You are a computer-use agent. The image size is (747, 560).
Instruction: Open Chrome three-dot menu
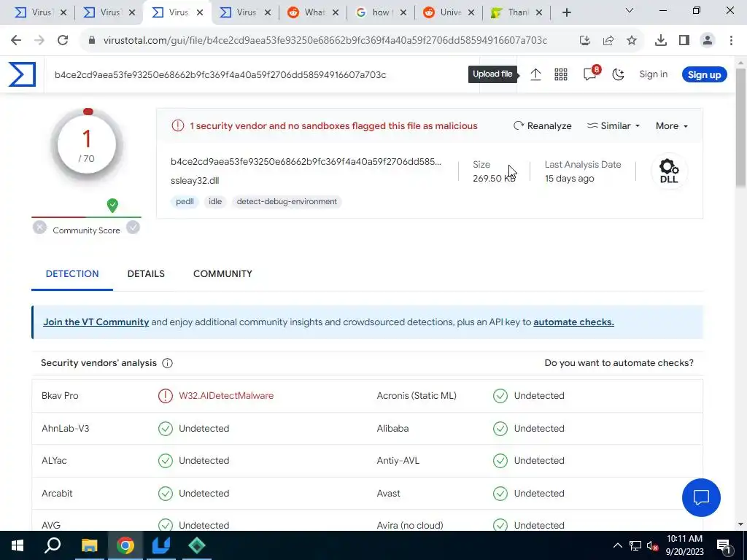tap(731, 41)
